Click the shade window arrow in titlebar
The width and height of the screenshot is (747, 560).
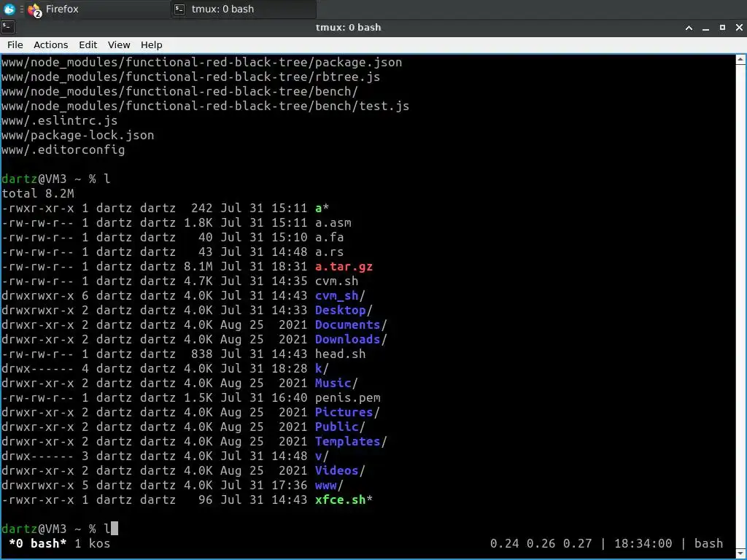(689, 28)
